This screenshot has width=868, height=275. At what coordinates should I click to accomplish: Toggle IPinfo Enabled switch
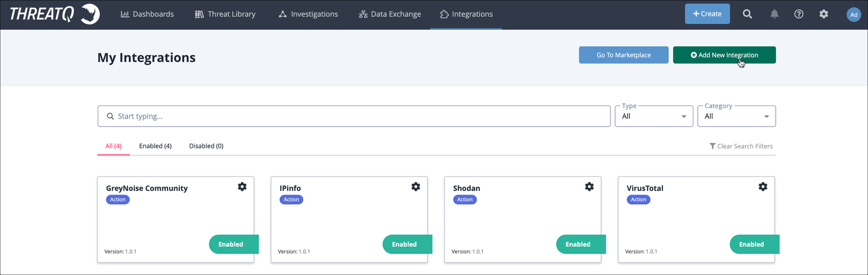pyautogui.click(x=407, y=244)
